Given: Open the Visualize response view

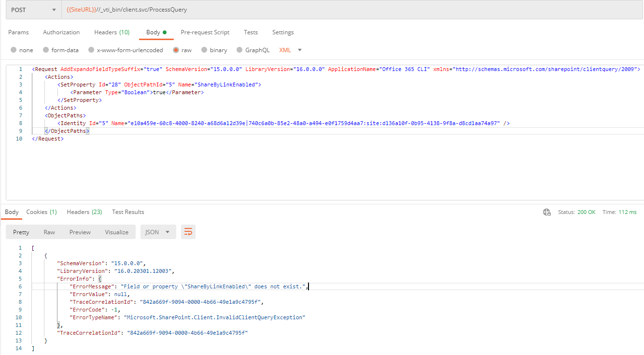Looking at the screenshot, I should tap(116, 232).
